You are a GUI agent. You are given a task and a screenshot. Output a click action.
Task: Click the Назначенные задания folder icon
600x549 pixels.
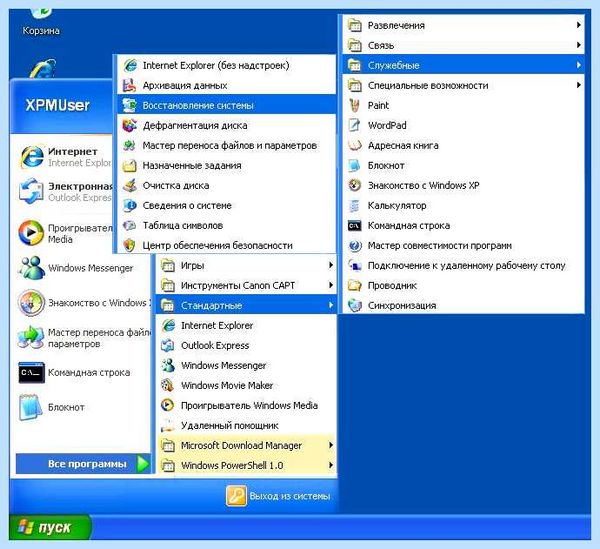point(129,165)
